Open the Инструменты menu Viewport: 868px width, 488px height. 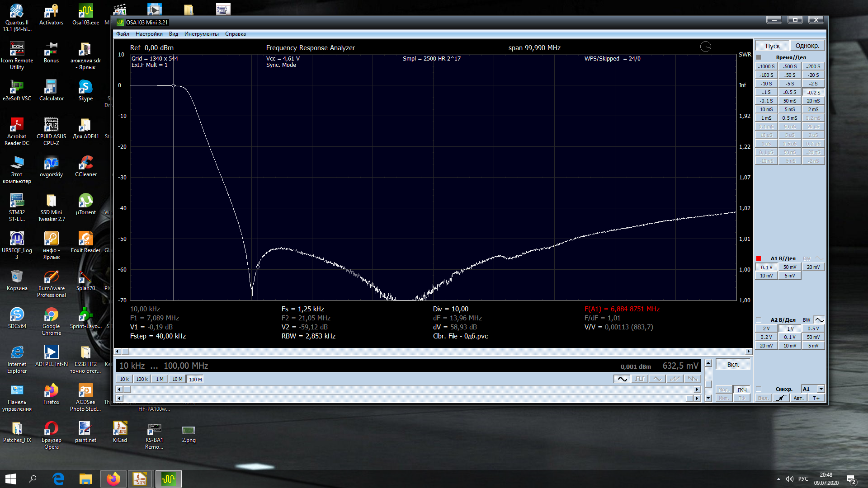pyautogui.click(x=201, y=34)
